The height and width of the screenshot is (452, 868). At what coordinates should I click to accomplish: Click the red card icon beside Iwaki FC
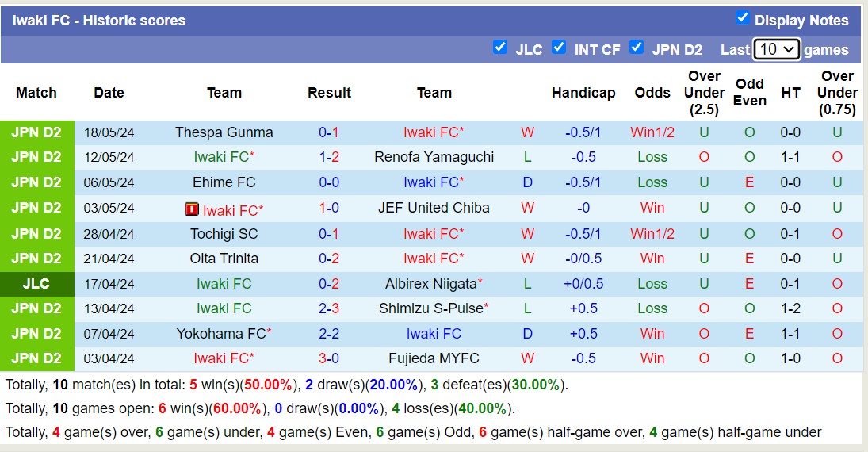191,209
